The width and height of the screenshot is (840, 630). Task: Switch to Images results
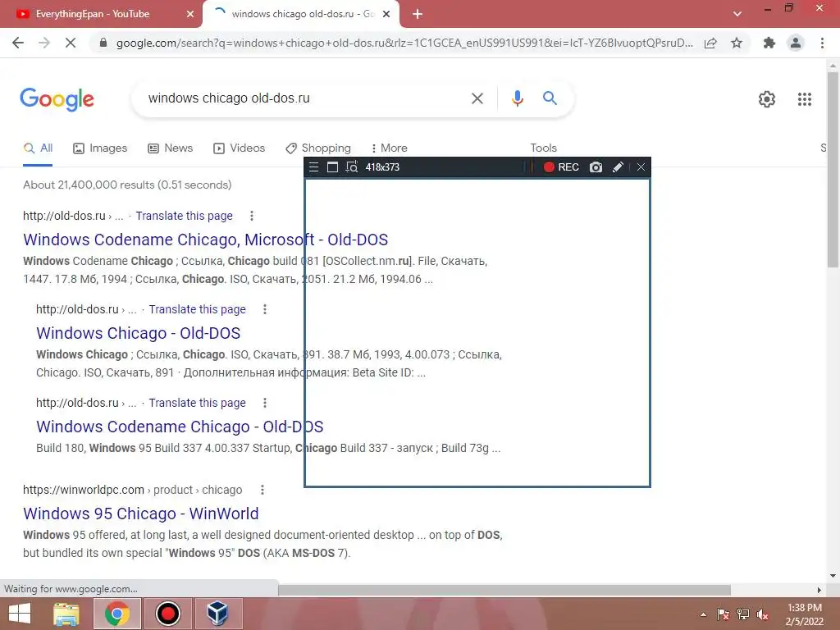click(100, 148)
